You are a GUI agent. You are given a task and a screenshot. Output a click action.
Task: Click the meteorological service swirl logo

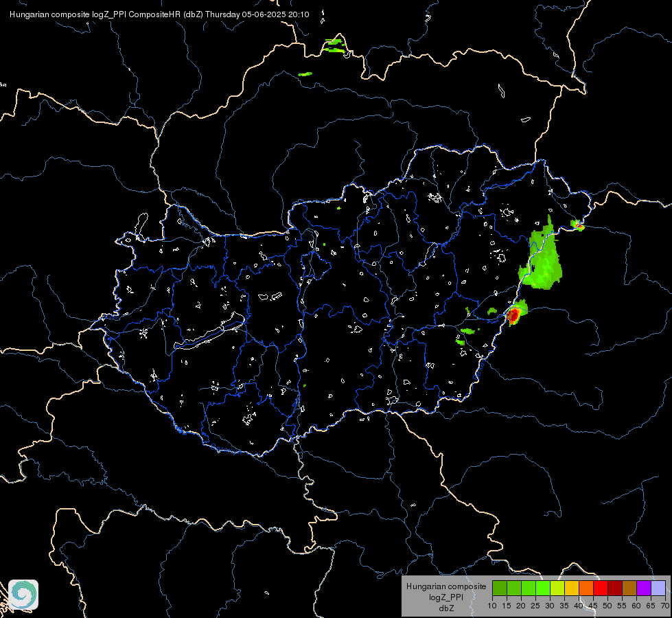click(23, 595)
